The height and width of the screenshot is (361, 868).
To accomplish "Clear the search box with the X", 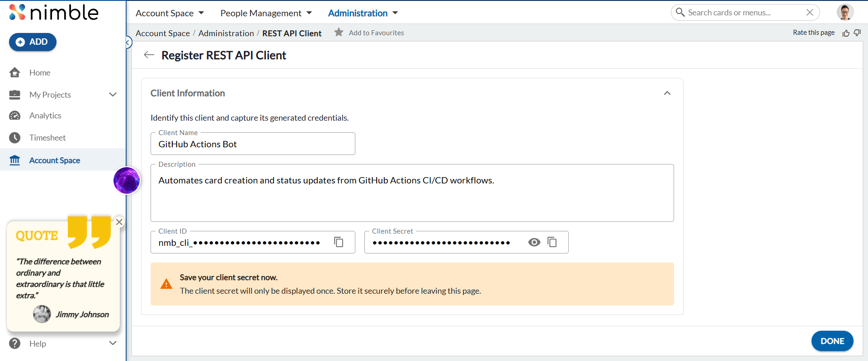I will 810,13.
